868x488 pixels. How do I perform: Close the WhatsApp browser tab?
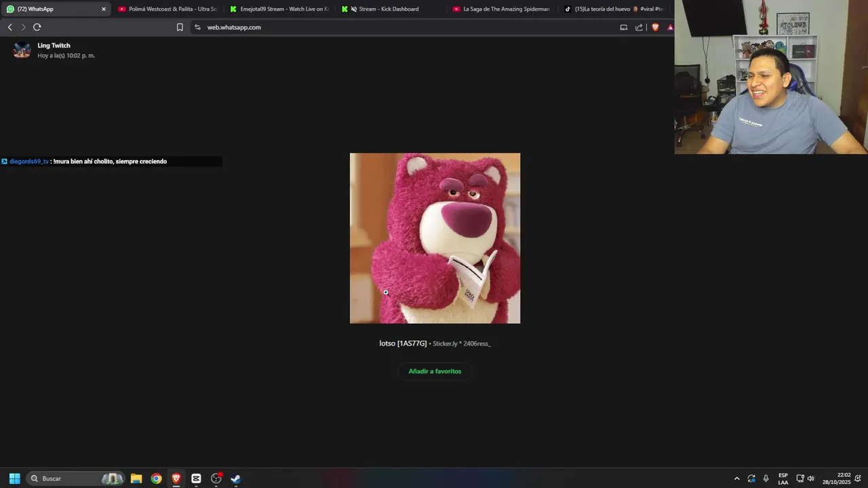(x=104, y=9)
